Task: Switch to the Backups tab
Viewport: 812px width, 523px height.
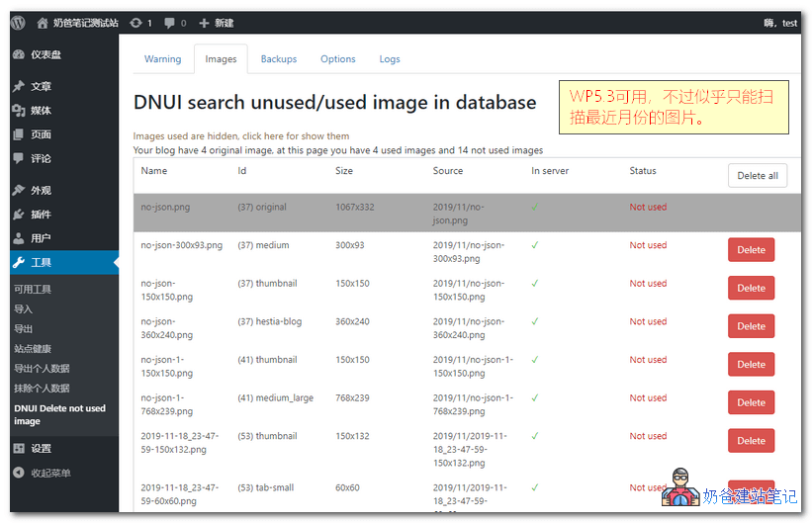Action: (278, 59)
